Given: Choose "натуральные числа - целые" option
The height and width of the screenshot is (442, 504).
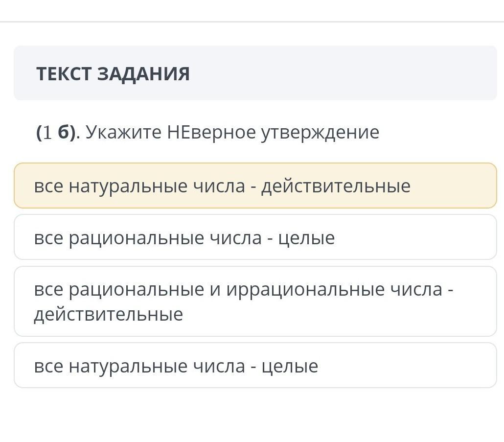Looking at the screenshot, I should pyautogui.click(x=255, y=366).
